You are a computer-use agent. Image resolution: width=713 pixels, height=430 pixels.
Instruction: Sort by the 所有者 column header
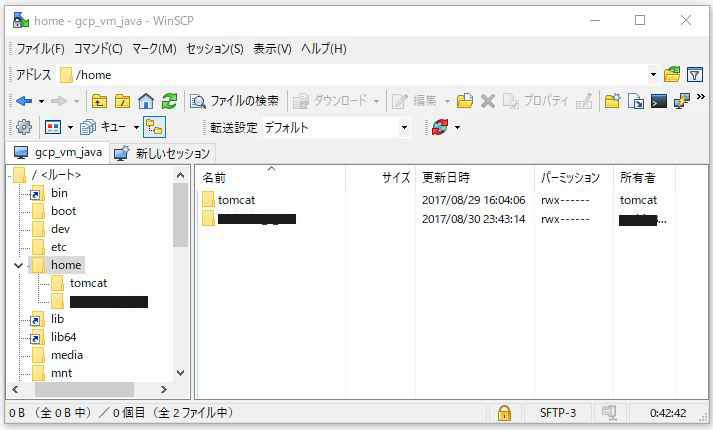point(644,177)
